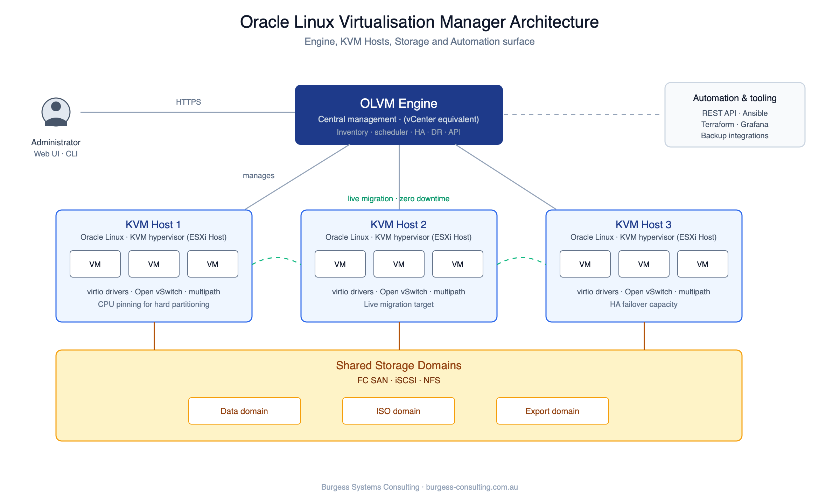Click the 'FC SAN · iSCSI · NFS' text
Screen dimensions: 840x504
click(399, 380)
